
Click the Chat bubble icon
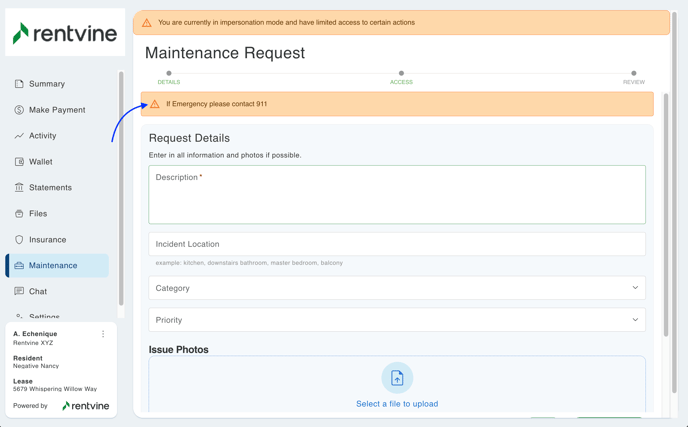pos(19,292)
